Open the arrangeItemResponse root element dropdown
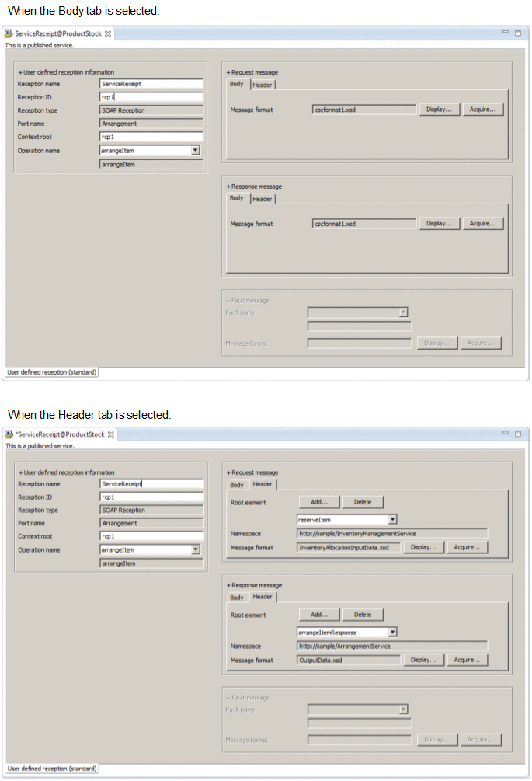This screenshot has width=532, height=781. pos(393,632)
